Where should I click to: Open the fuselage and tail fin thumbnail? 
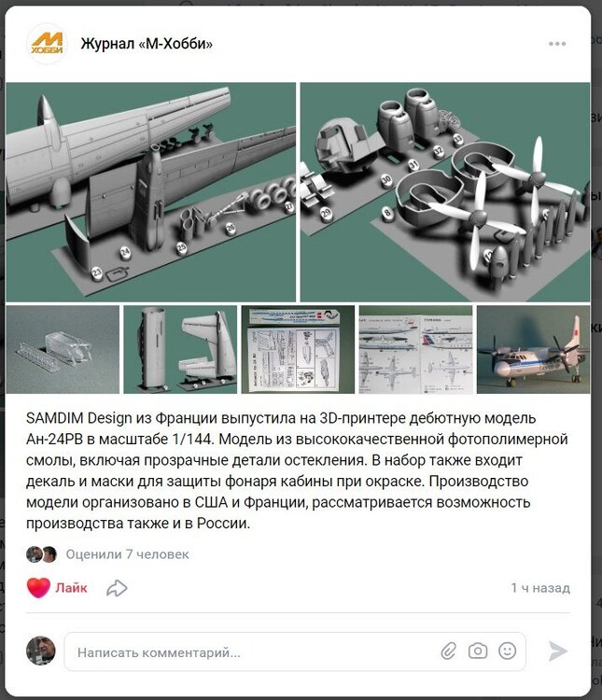pos(180,350)
